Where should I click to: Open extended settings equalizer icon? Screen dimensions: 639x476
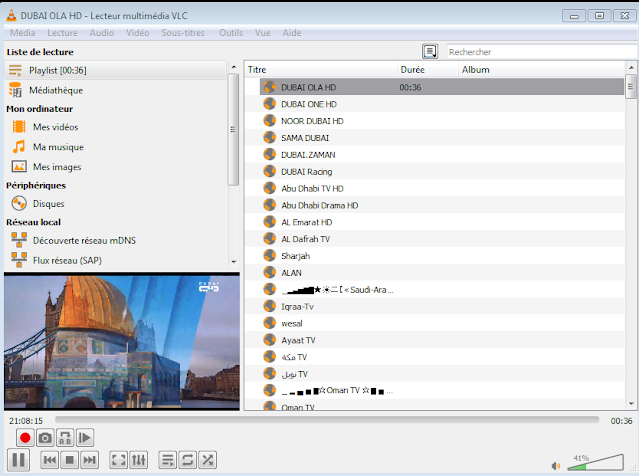139,460
